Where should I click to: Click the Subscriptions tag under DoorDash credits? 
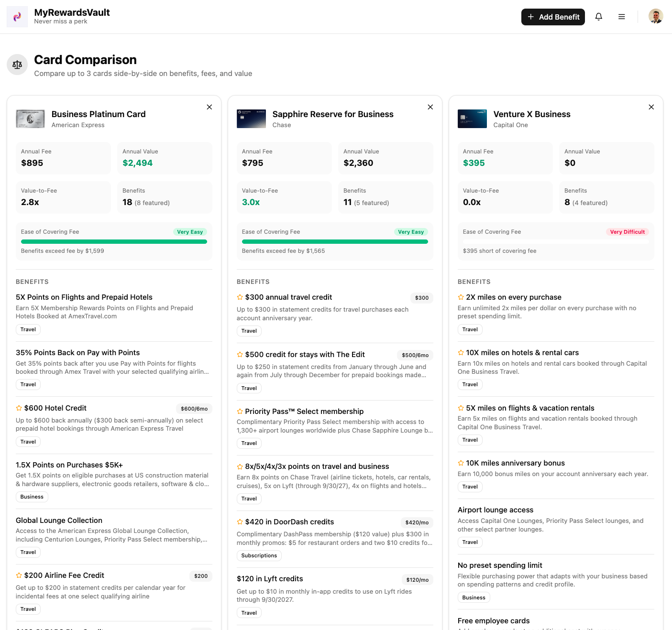pos(259,555)
